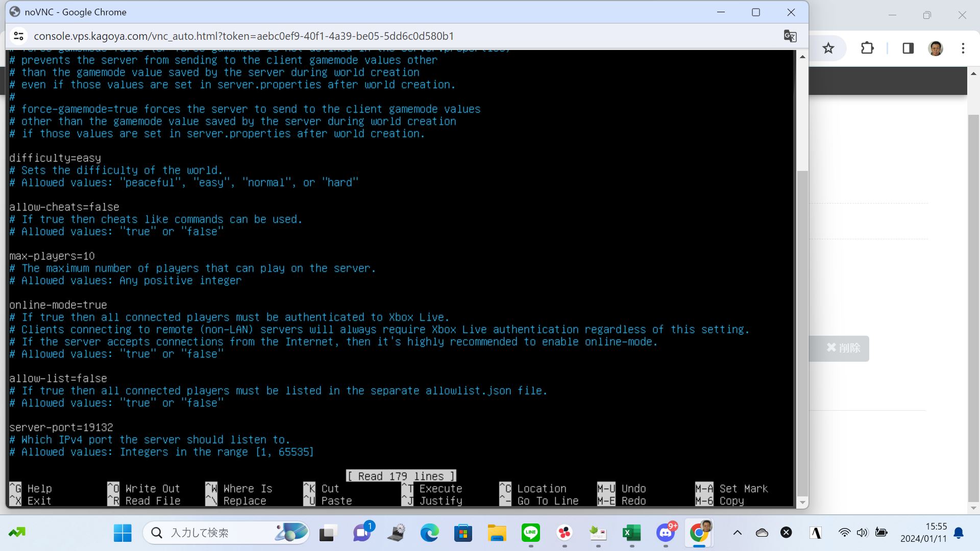Click the speaker volume tray icon
Viewport: 980px width, 551px height.
point(862,533)
